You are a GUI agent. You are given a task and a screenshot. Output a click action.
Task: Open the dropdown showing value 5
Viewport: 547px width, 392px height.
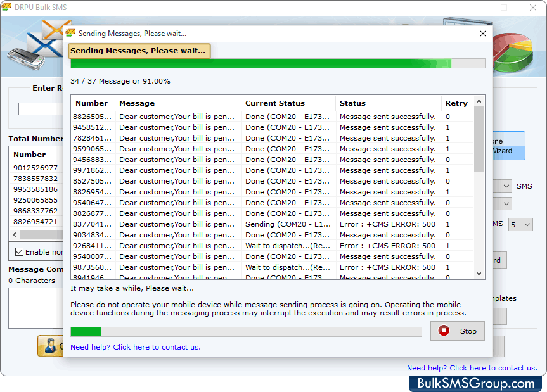(x=520, y=225)
